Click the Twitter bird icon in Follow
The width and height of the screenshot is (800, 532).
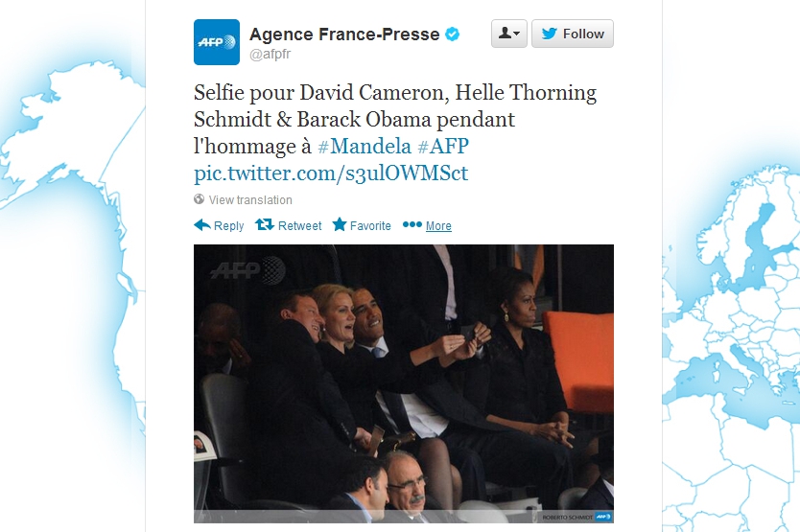[549, 34]
